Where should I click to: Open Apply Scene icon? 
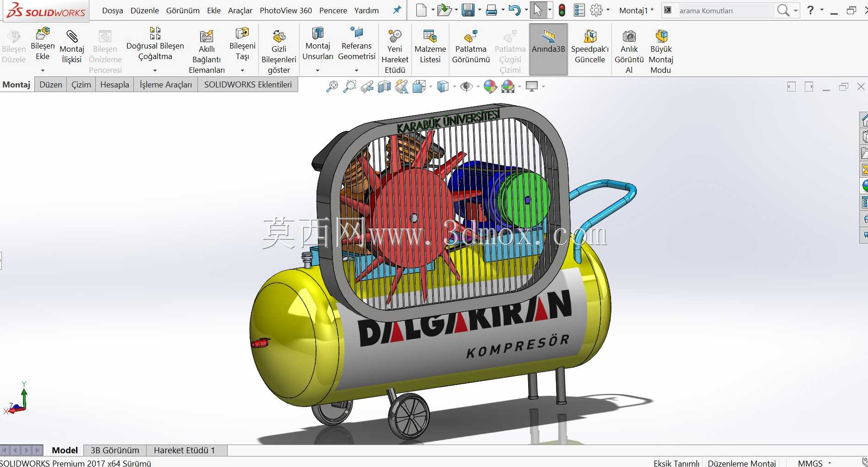[508, 87]
